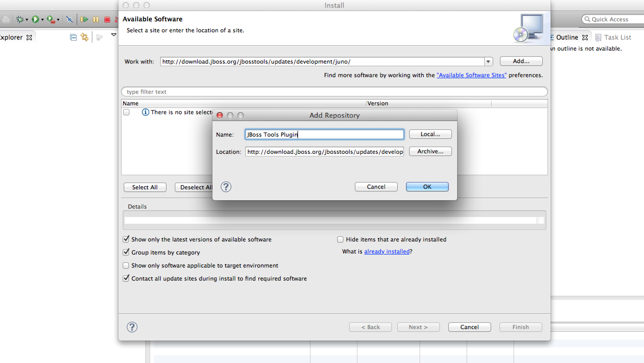This screenshot has width=644, height=363.
Task: Click Link with Editor arrows icon
Action: [85, 37]
